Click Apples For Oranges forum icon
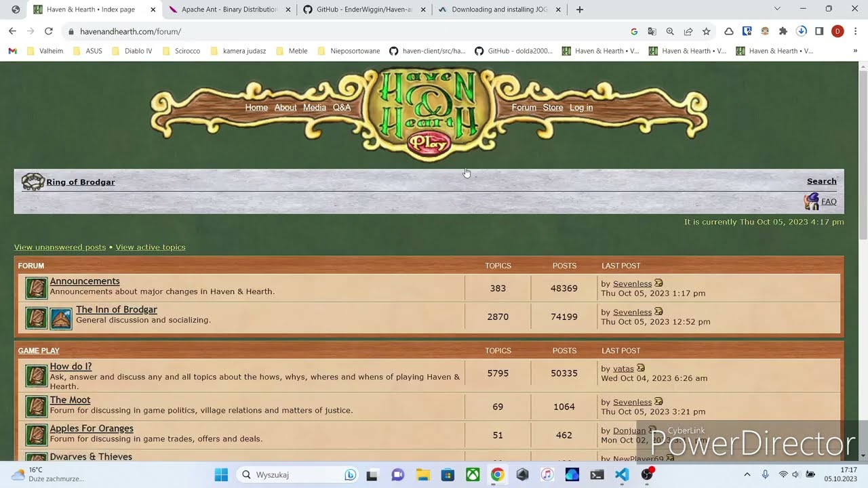The width and height of the screenshot is (868, 488). pyautogui.click(x=37, y=435)
